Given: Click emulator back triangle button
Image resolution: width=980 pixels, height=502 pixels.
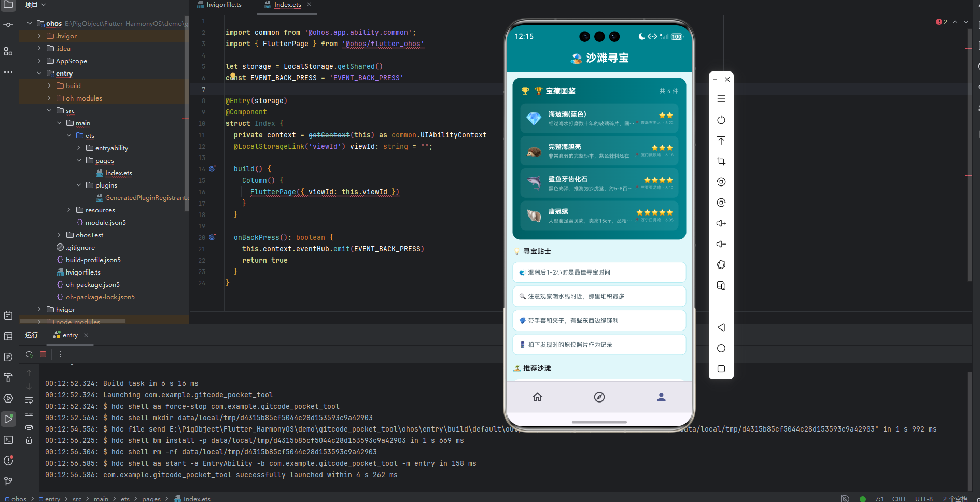Looking at the screenshot, I should click(721, 327).
